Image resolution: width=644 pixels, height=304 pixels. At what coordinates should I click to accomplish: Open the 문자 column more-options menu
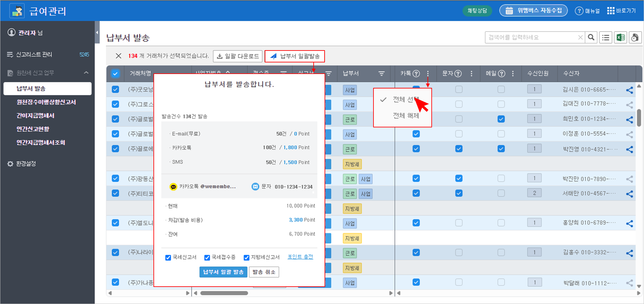tap(472, 74)
